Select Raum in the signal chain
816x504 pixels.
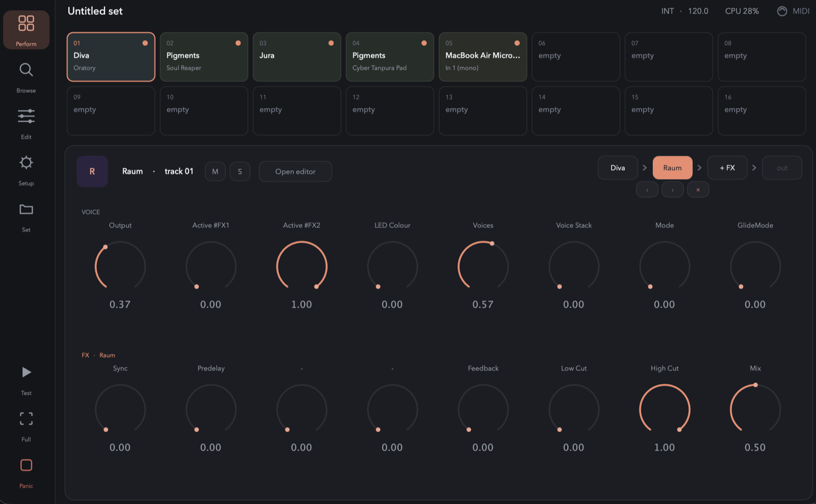click(x=672, y=168)
